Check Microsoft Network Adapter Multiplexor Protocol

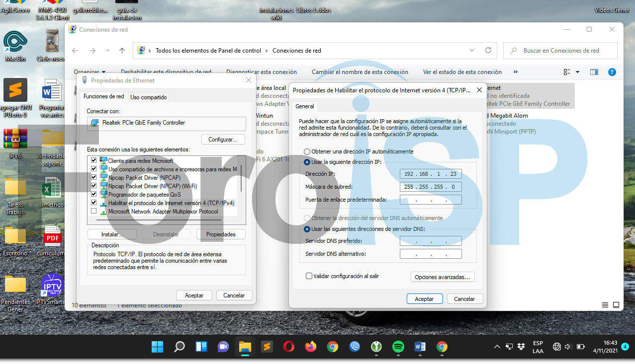click(x=94, y=212)
